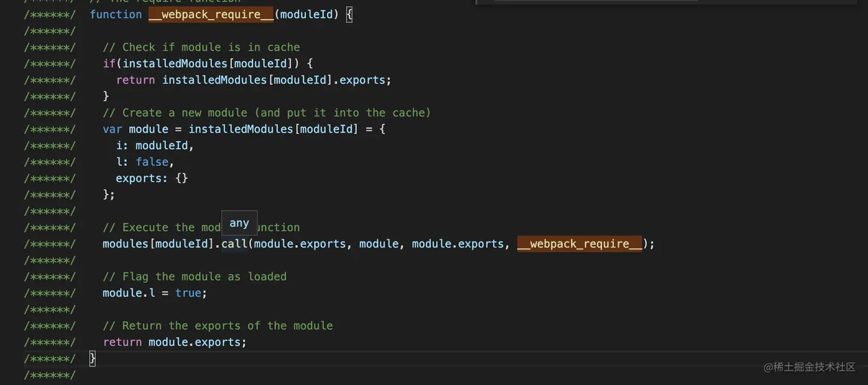Click the comment "Check if module is in cache"
Viewport: 868px width, 385px height.
[x=201, y=47]
